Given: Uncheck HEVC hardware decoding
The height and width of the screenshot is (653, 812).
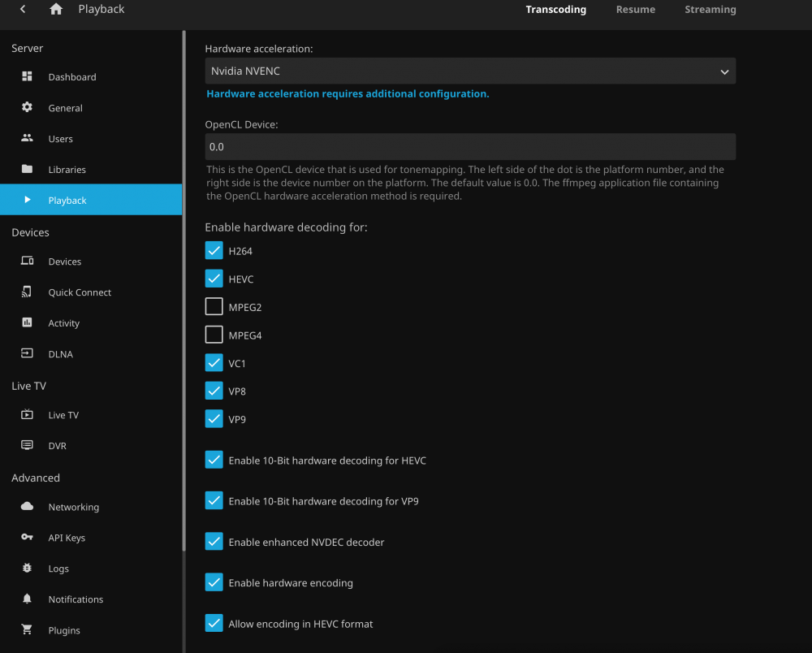Looking at the screenshot, I should [x=214, y=279].
